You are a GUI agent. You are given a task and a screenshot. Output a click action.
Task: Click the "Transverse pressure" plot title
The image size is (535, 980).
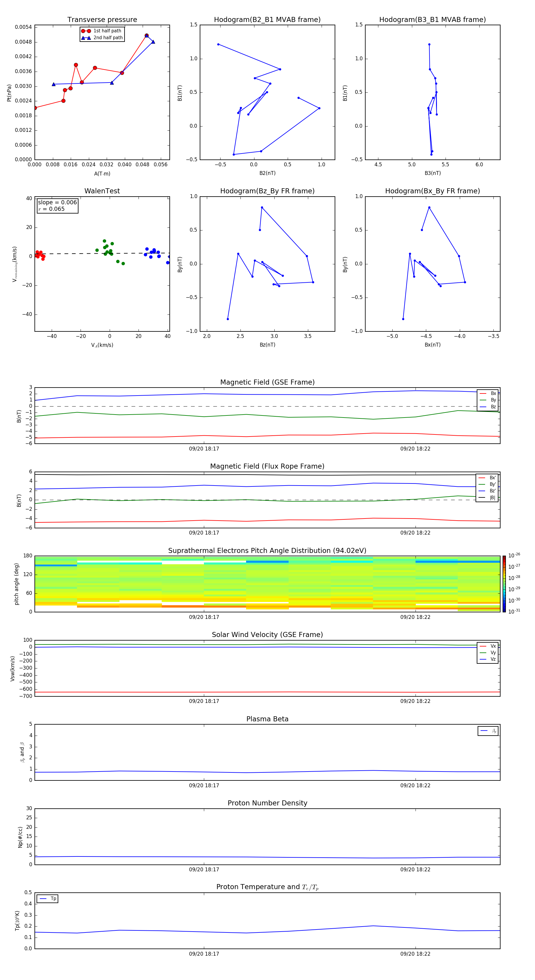(x=102, y=20)
